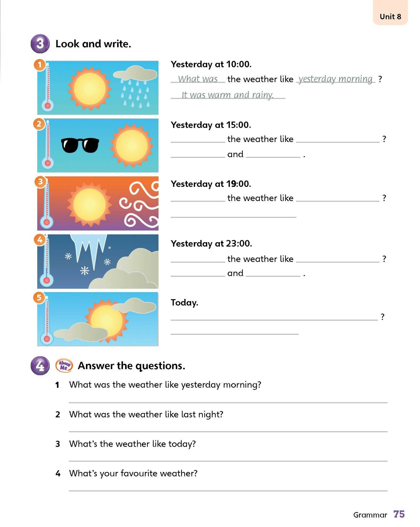Screen dimensions: 420x527
Task: Click the purple exercise 3 number badge
Action: coord(40,44)
